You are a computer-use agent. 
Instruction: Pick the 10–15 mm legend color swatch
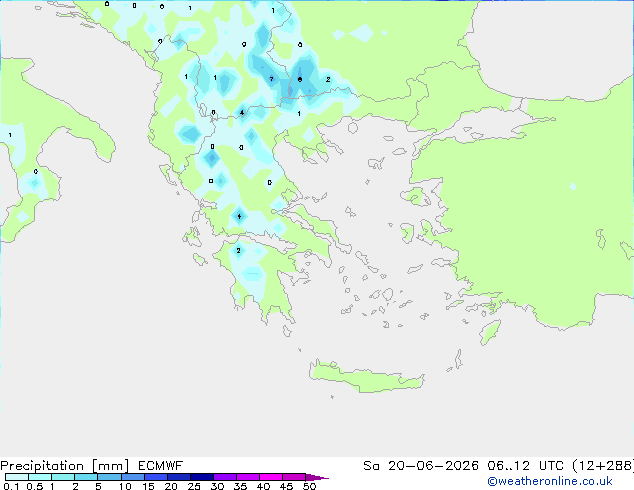click(132, 477)
